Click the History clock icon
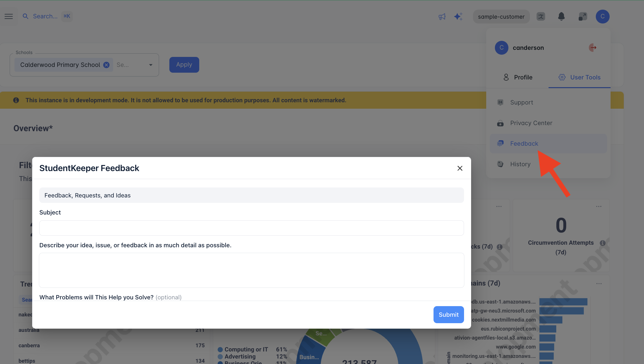The height and width of the screenshot is (364, 644). click(500, 164)
